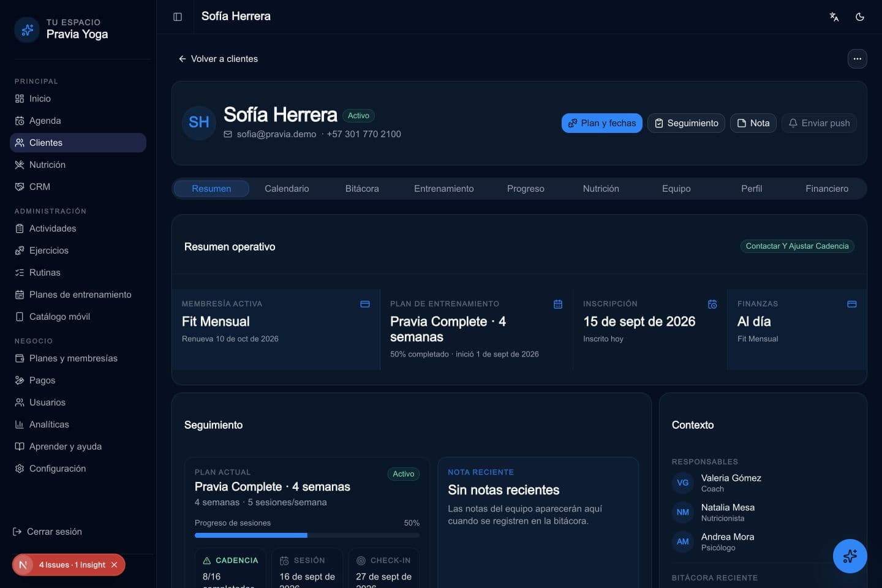882x588 pixels.
Task: Switch to the Calendario tab
Action: pyautogui.click(x=287, y=189)
